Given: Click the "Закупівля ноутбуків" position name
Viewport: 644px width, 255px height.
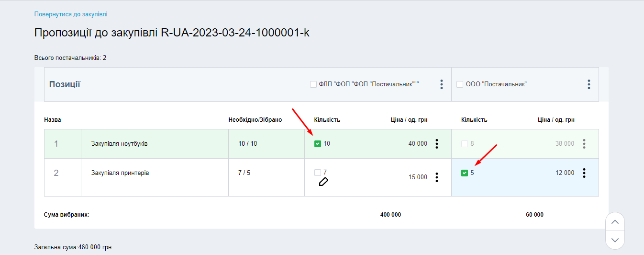Looking at the screenshot, I should coord(119,144).
